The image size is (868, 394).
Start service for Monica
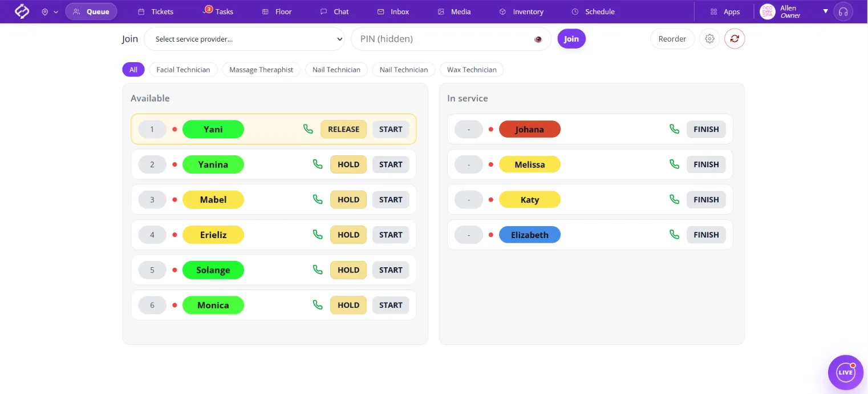(x=391, y=305)
